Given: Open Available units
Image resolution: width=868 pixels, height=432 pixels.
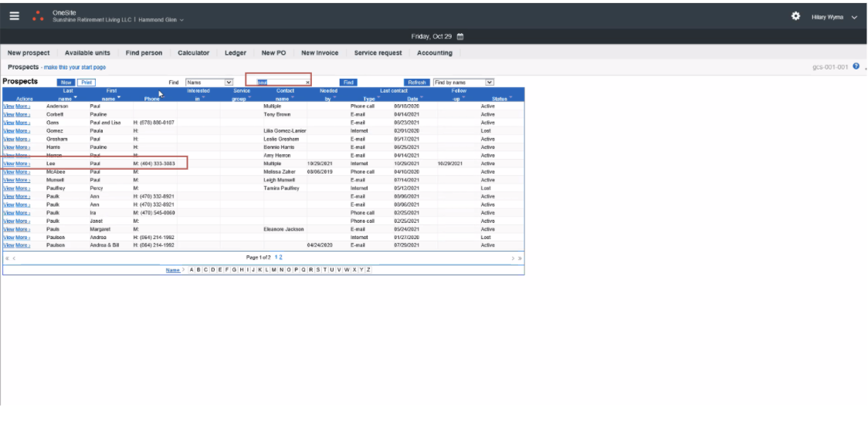Looking at the screenshot, I should 87,53.
